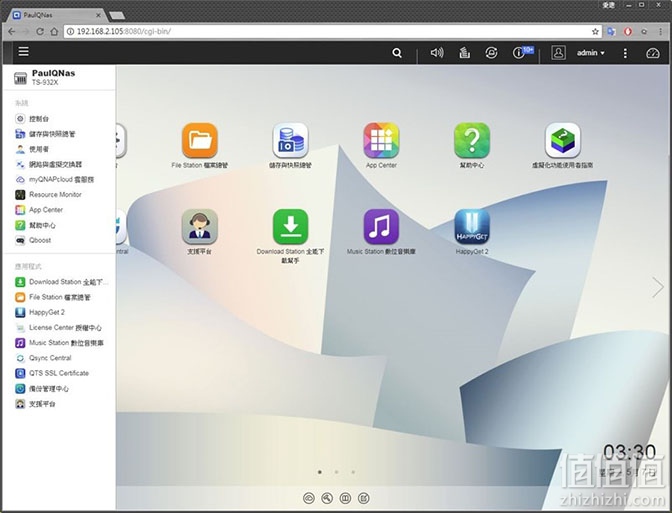The height and width of the screenshot is (513, 672).
Task: Open License Center in side menu
Action: click(x=59, y=328)
